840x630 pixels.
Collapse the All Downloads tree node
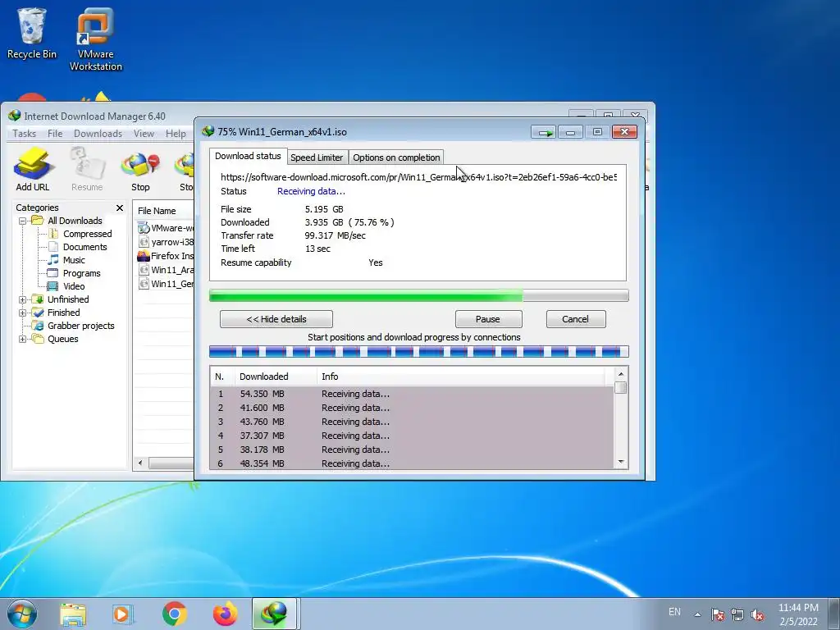22,221
